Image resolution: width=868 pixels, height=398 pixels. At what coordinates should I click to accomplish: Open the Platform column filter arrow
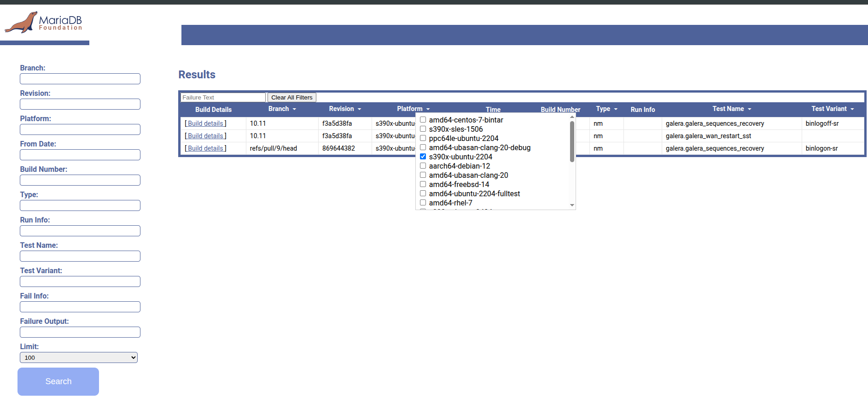click(x=428, y=109)
